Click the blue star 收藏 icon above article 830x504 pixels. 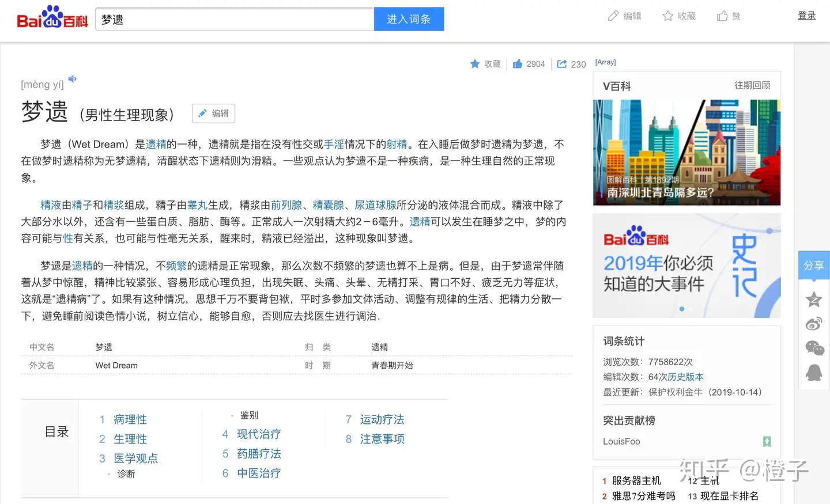tap(475, 64)
